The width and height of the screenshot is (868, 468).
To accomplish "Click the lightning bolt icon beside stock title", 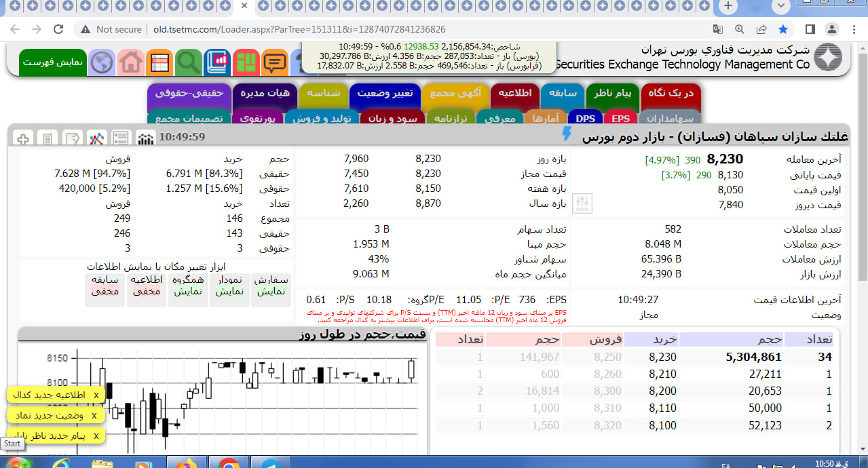I will point(567,136).
